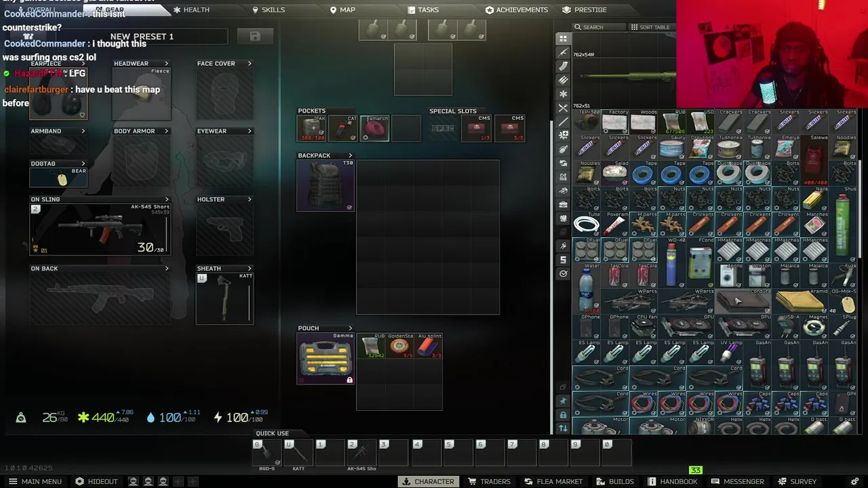Click the RUB cash stack in stash
Screen dimensions: 868x488
(672, 122)
